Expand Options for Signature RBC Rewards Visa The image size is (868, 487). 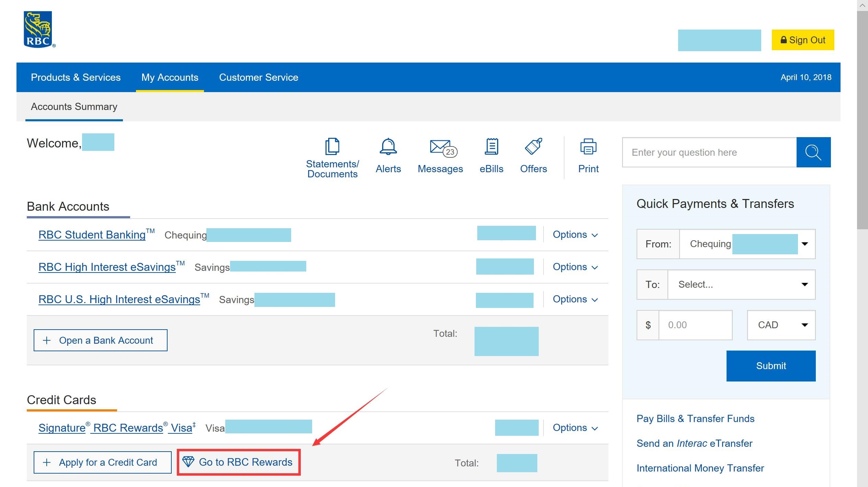pos(575,428)
